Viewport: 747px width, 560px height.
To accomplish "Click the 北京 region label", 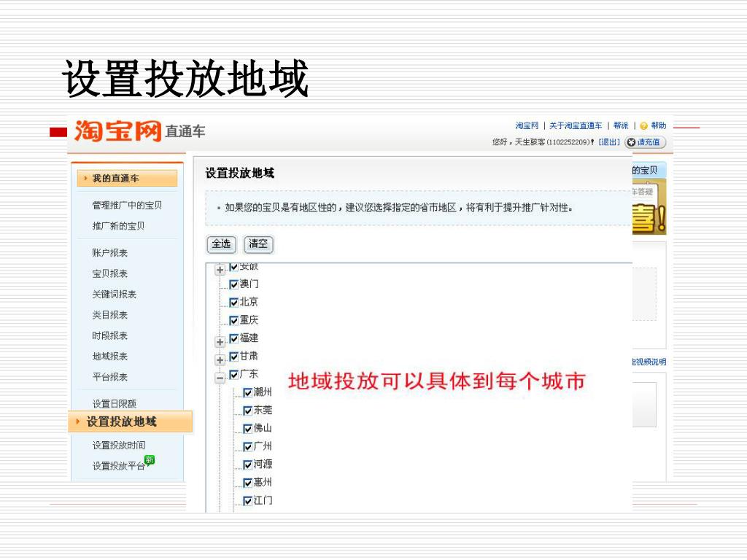I will [249, 302].
